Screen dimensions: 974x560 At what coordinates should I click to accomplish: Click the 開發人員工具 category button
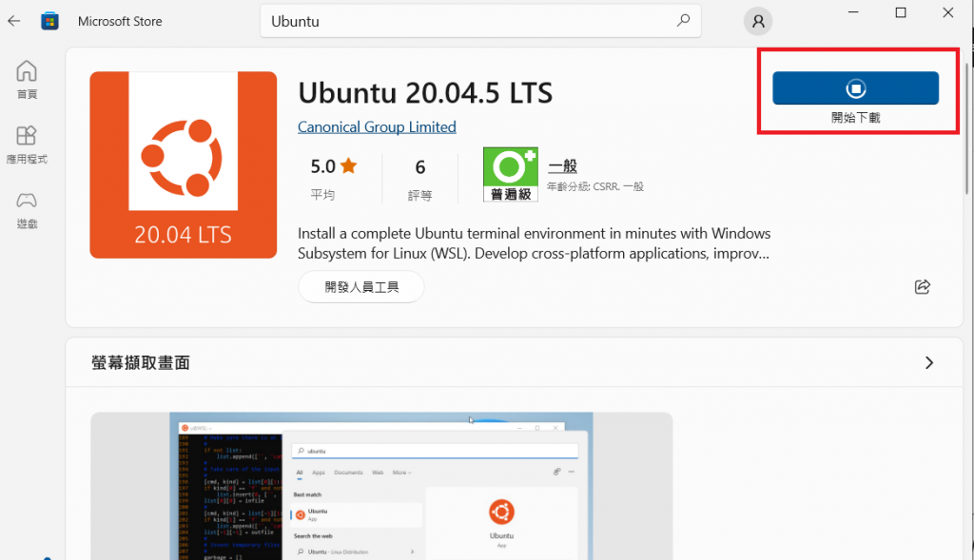pos(360,287)
